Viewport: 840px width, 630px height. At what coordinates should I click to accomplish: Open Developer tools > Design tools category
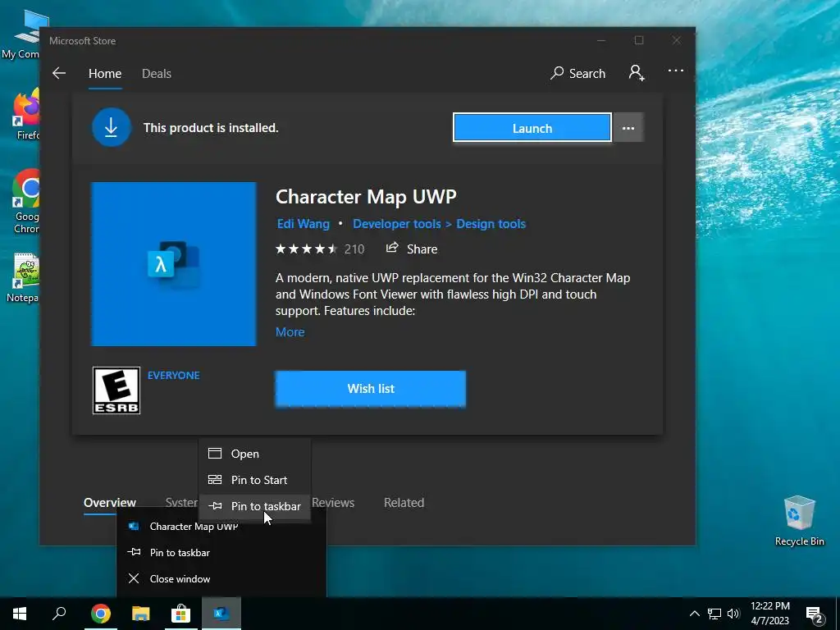pos(440,224)
